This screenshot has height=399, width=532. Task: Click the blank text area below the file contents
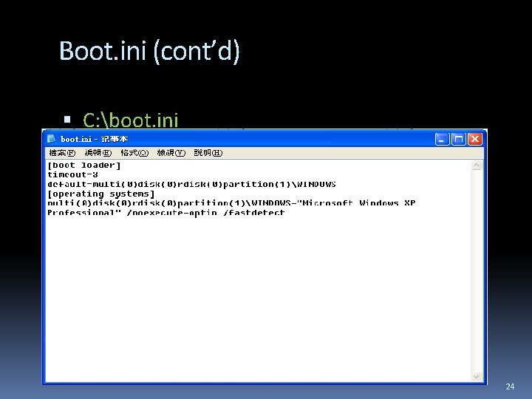[x=259, y=299]
